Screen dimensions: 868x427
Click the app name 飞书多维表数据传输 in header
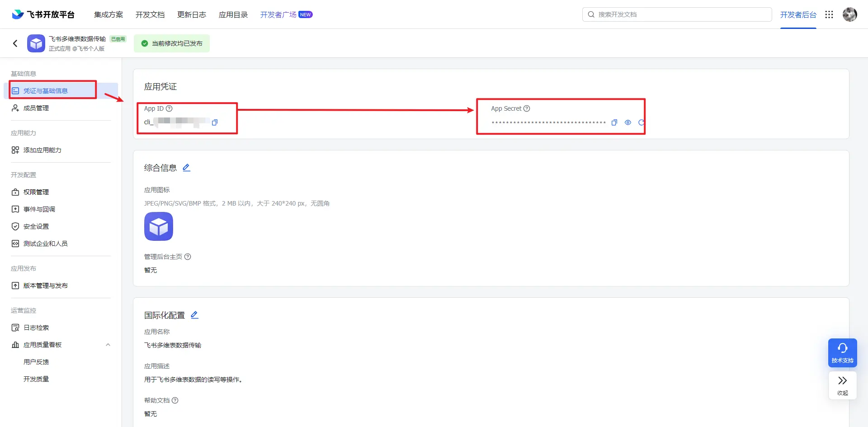coord(77,39)
